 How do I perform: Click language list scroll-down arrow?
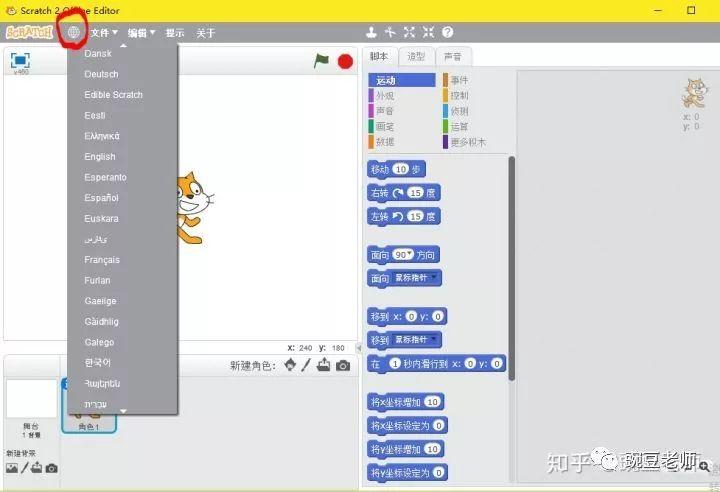tap(123, 411)
